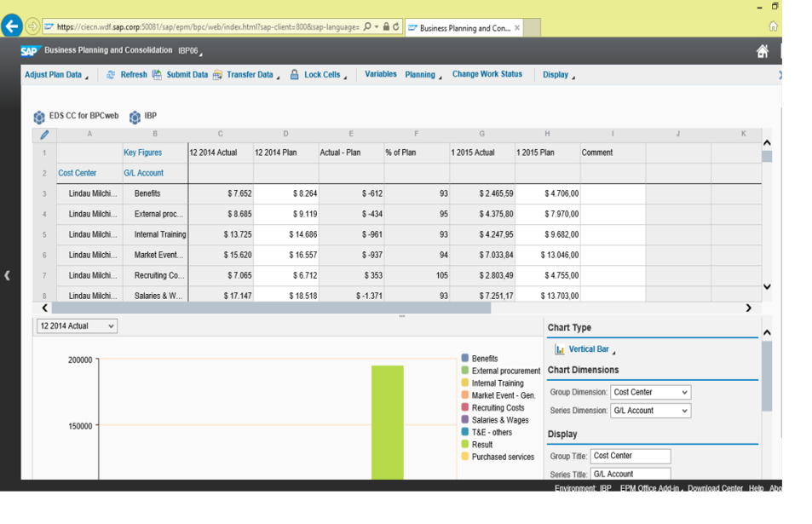Open the Download Center link
812x524 pixels.
715,487
